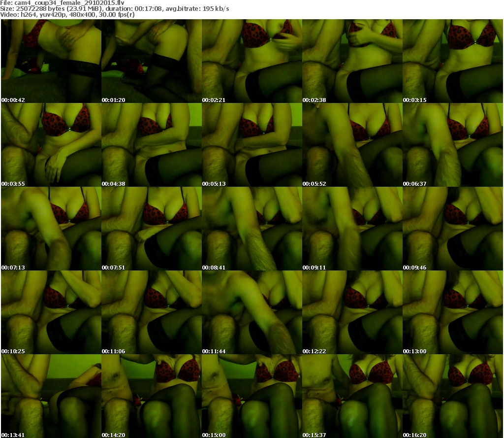
Task: Open the thumbnail stamped 00:07:13
Action: pyautogui.click(x=51, y=229)
